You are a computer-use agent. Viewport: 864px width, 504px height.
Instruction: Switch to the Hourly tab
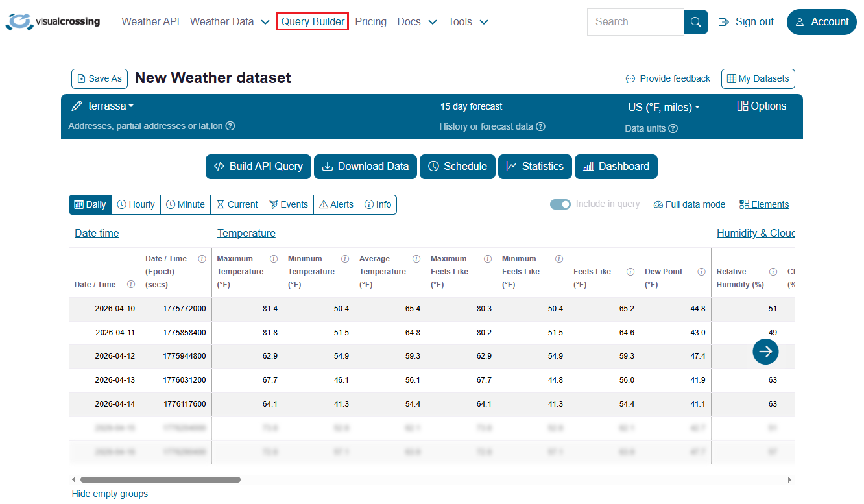(136, 204)
